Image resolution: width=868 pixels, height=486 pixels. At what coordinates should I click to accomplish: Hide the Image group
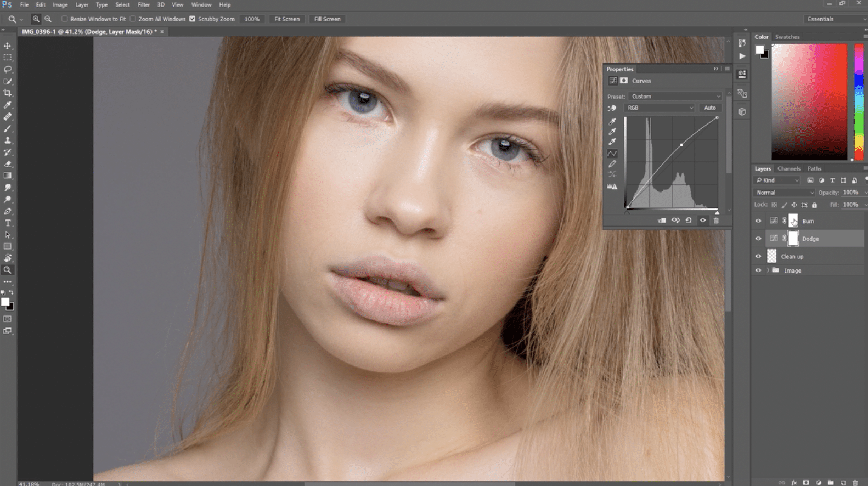tap(758, 270)
